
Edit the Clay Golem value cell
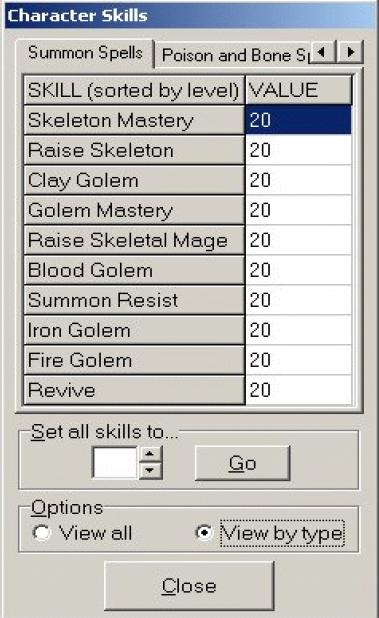(x=298, y=180)
